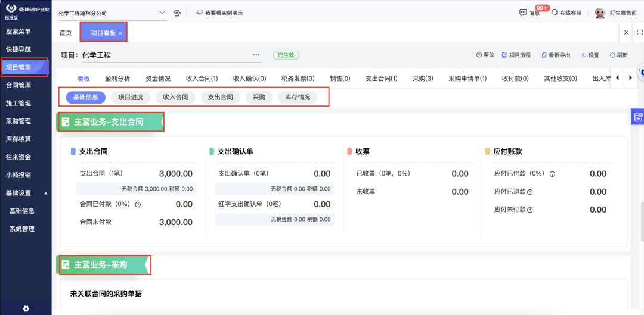Open 合同管理 in the sidebar
This screenshot has height=315, width=644.
pyautogui.click(x=18, y=85)
